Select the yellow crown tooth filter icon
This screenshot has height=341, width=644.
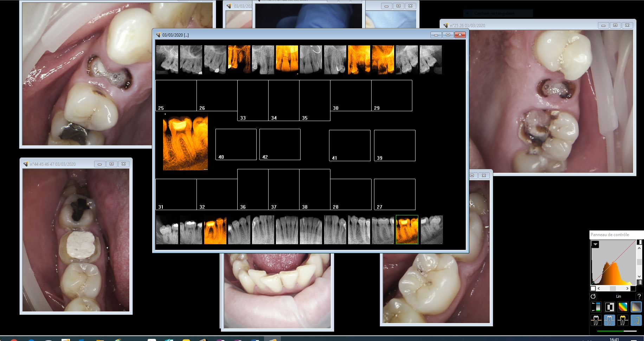click(x=623, y=320)
